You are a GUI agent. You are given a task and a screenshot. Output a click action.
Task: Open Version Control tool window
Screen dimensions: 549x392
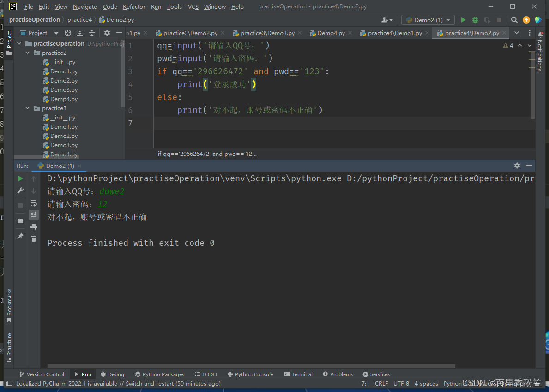[x=42, y=374]
